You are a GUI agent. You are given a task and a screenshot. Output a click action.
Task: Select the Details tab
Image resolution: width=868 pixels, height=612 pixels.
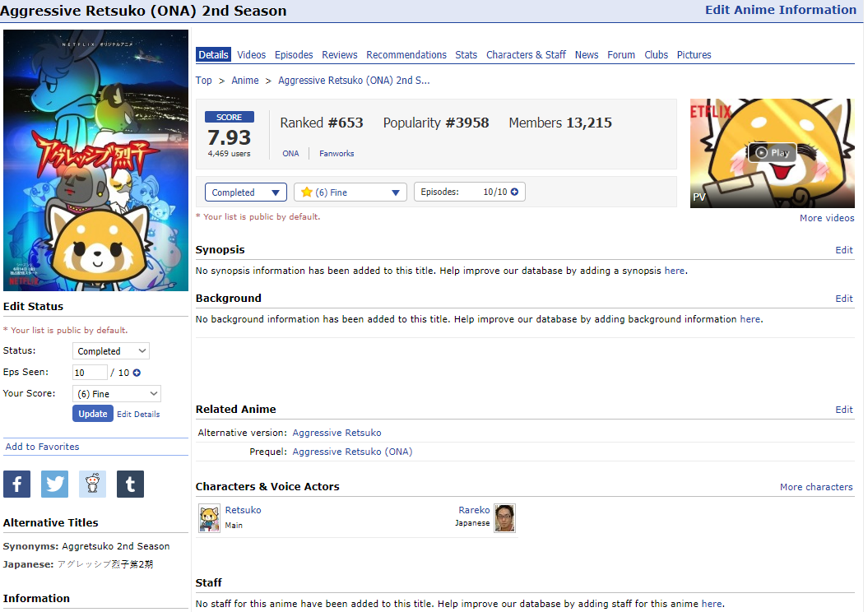213,55
